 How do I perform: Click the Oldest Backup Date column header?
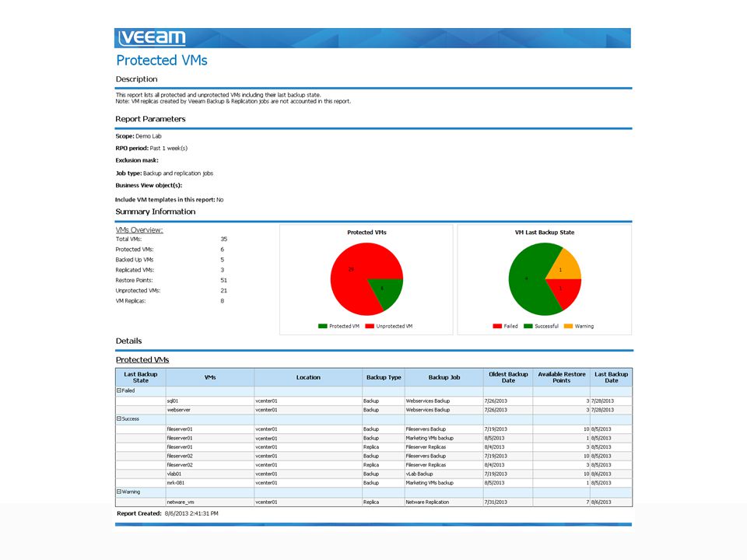point(508,377)
